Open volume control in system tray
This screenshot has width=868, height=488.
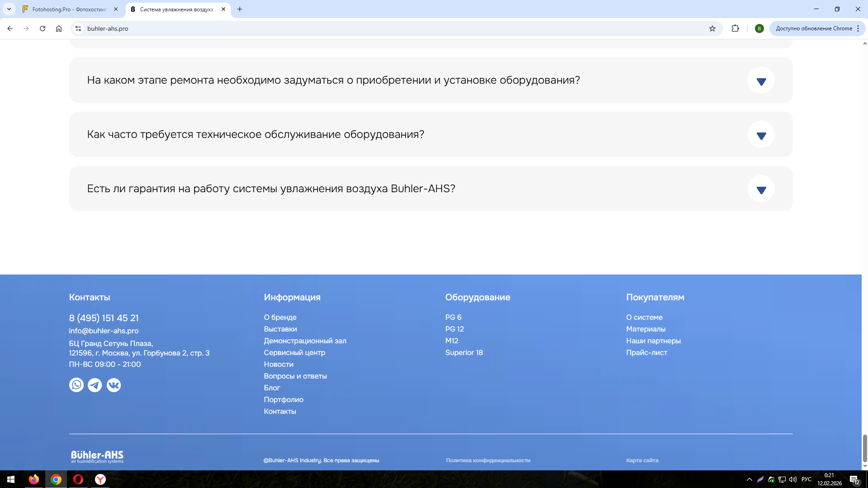pyautogui.click(x=793, y=479)
